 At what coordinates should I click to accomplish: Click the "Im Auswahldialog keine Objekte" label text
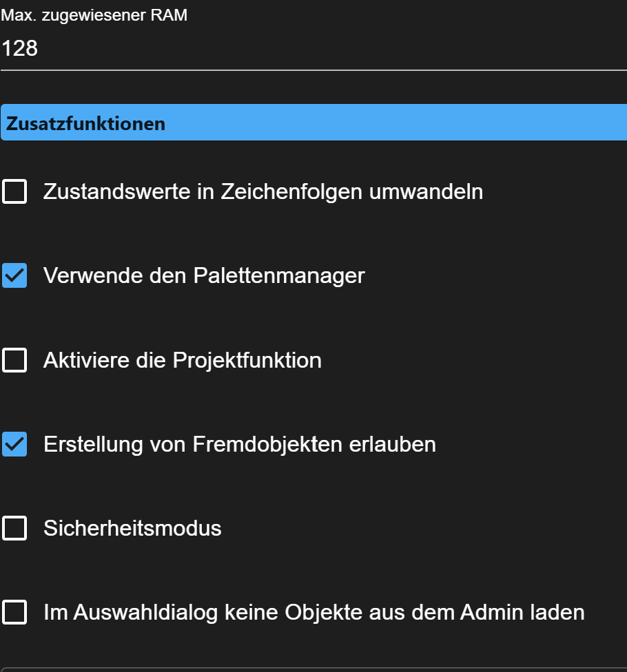tap(313, 612)
